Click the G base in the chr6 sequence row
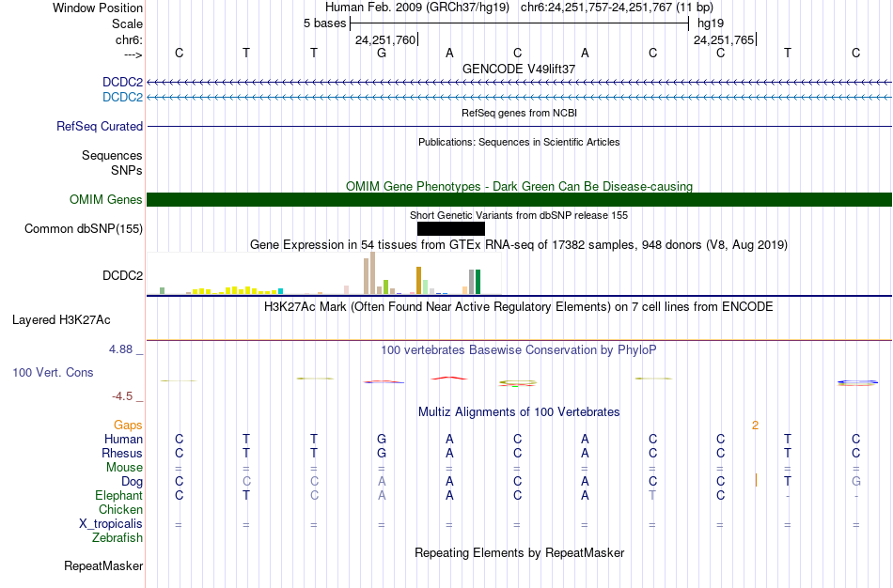 click(x=382, y=53)
